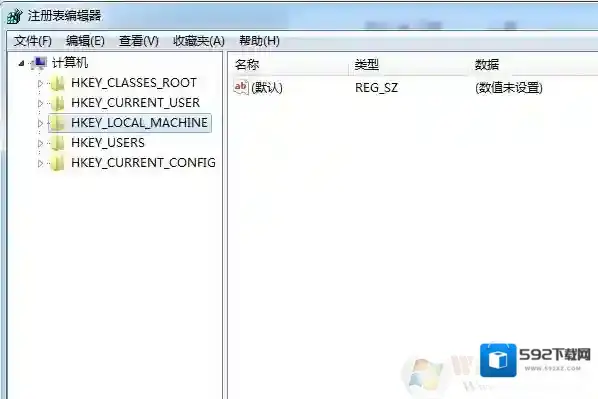
Task: Select the HKEY_USERS label
Action: 108,143
